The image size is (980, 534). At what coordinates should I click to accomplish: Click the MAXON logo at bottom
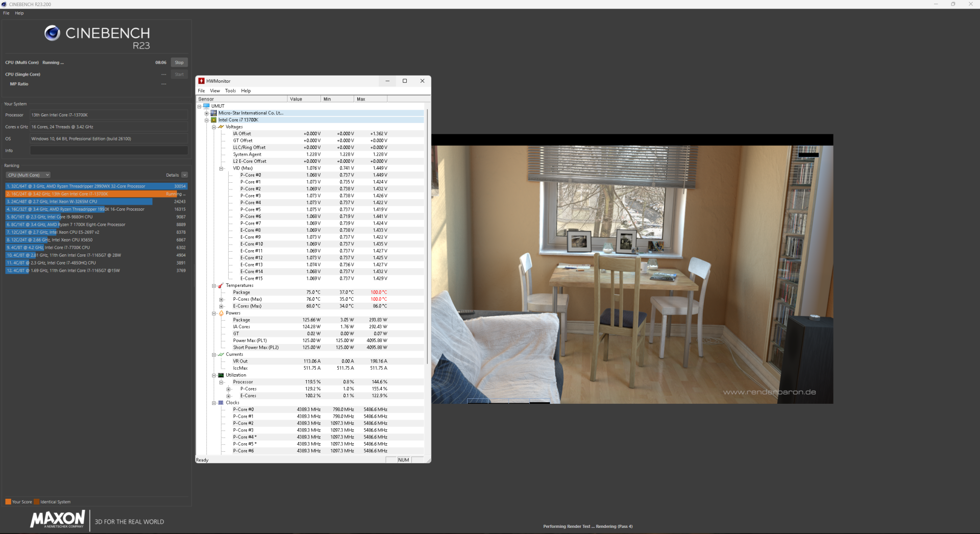click(58, 520)
